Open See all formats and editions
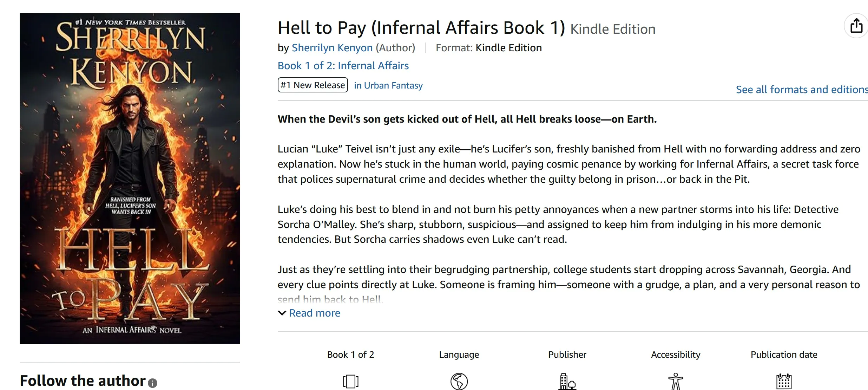 (x=802, y=90)
